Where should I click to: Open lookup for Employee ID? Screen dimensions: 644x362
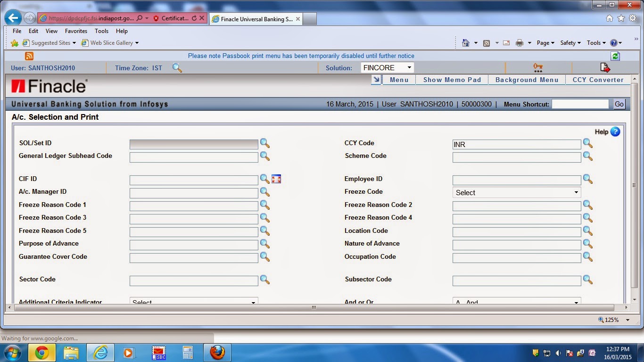pos(588,179)
